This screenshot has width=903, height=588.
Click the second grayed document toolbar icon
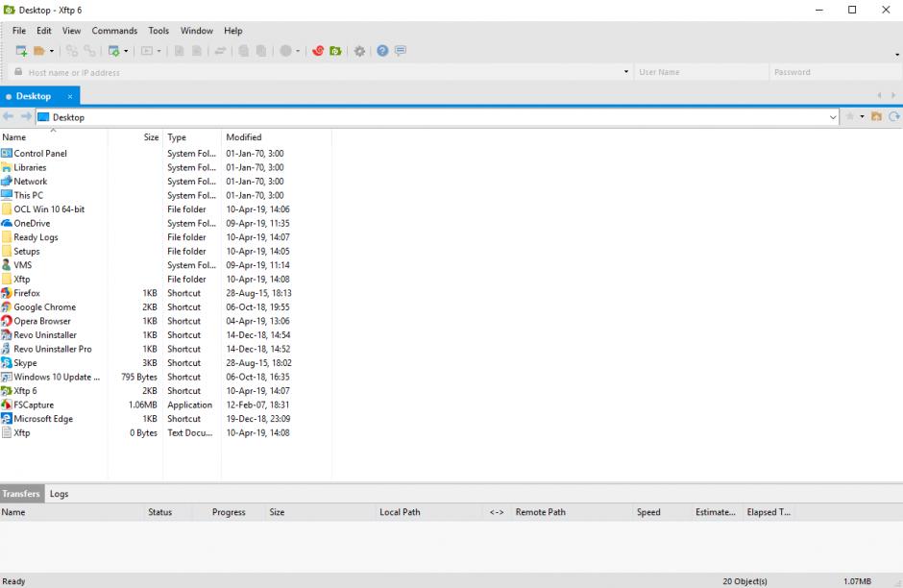click(x=196, y=51)
